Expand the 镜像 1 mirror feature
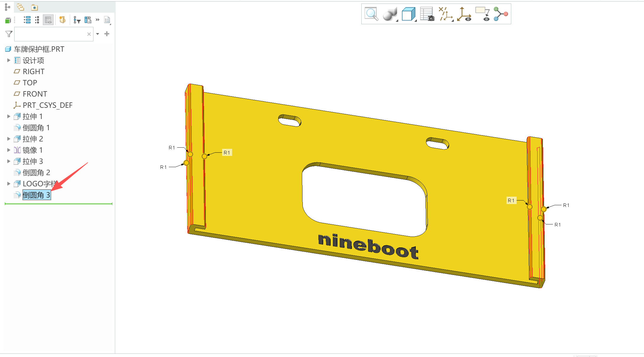 click(9, 150)
